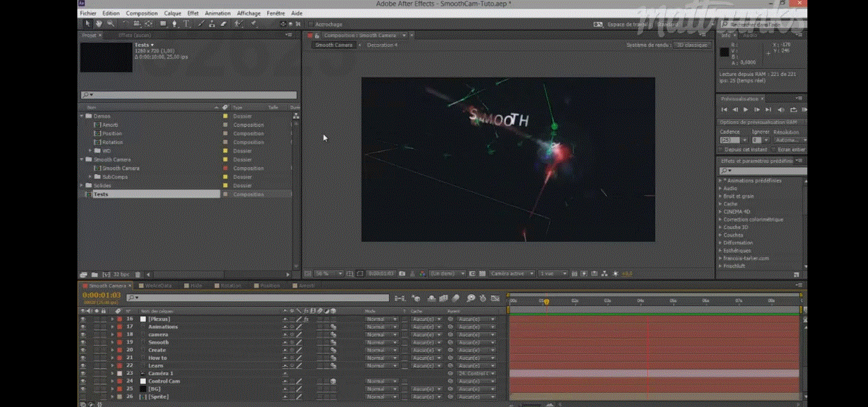Play the preview
Screen dimensions: 868x407
(746, 110)
